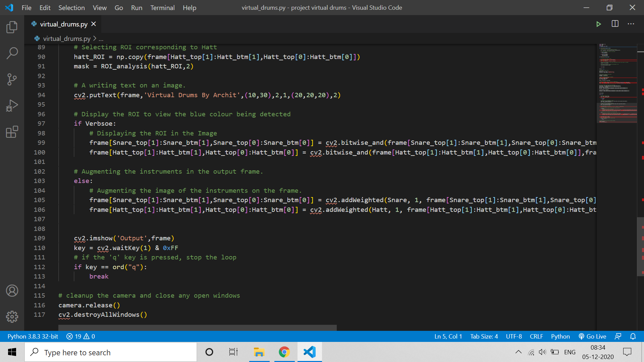
Task: Open the Selection menu
Action: 71,8
